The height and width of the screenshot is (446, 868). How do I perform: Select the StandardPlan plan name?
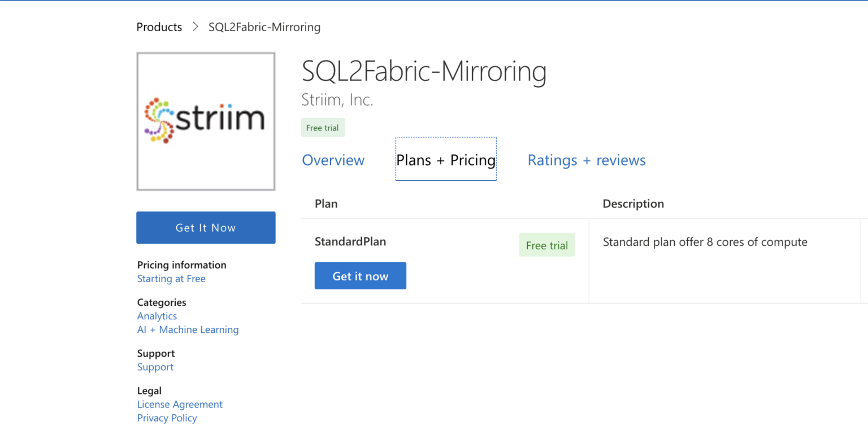coord(350,241)
